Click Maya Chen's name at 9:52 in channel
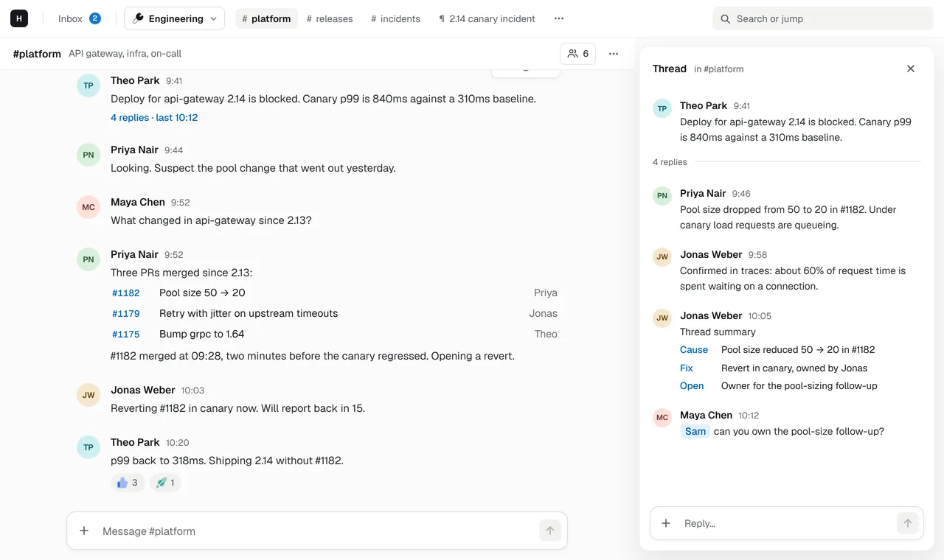944x560 pixels. pyautogui.click(x=138, y=202)
